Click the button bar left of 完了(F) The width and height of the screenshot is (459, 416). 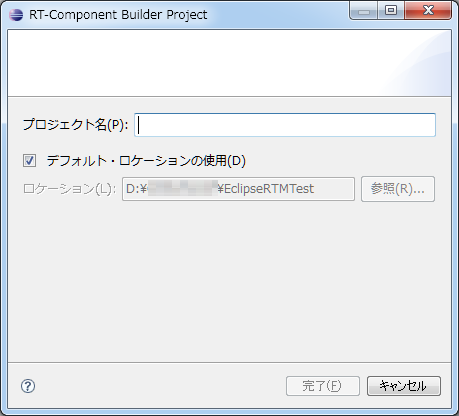point(160,386)
